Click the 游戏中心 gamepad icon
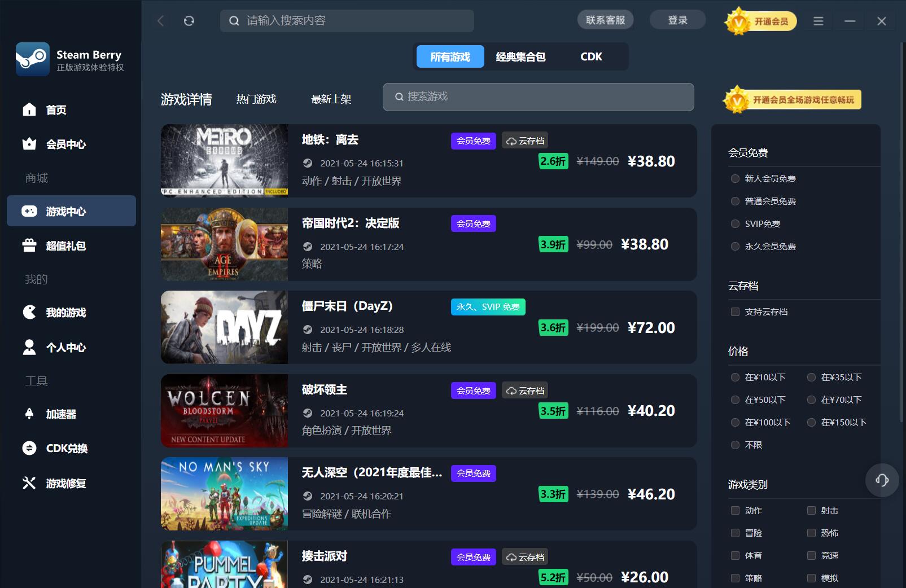The image size is (906, 588). click(29, 211)
